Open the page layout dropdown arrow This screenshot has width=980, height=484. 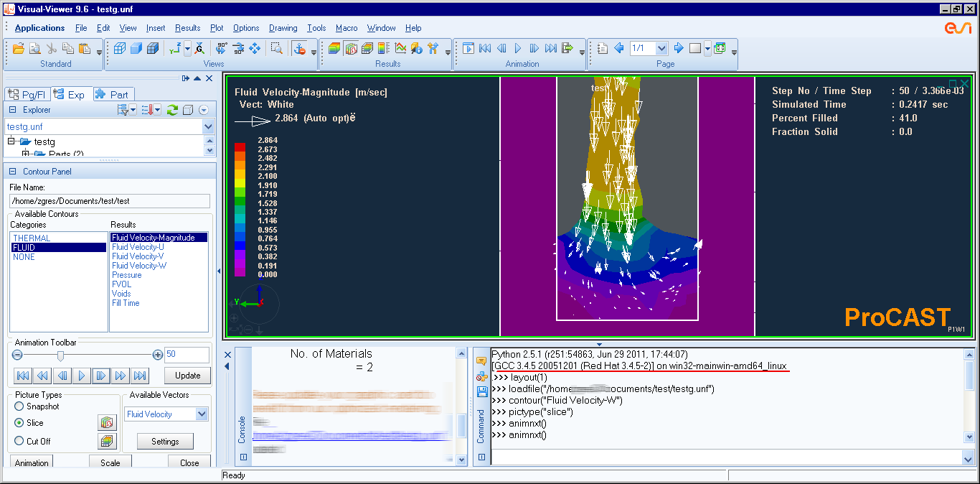[708, 49]
